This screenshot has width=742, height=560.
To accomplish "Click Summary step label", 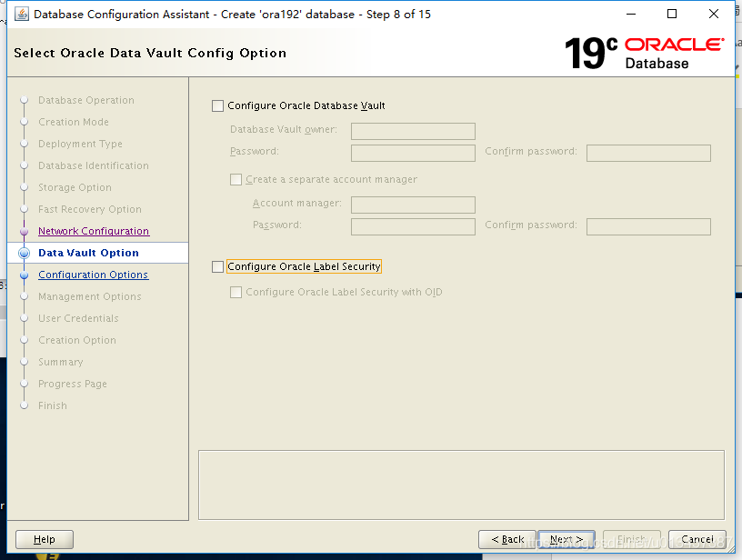I will (x=61, y=362).
